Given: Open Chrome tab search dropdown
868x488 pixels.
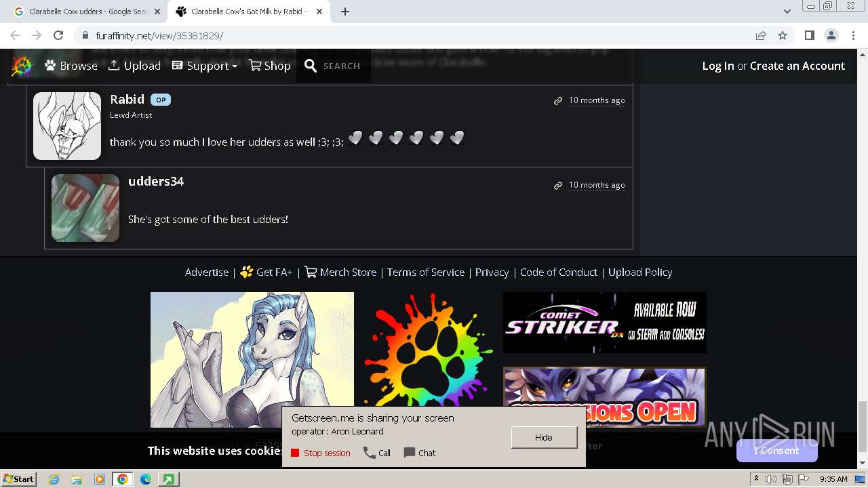Looking at the screenshot, I should click(x=787, y=12).
